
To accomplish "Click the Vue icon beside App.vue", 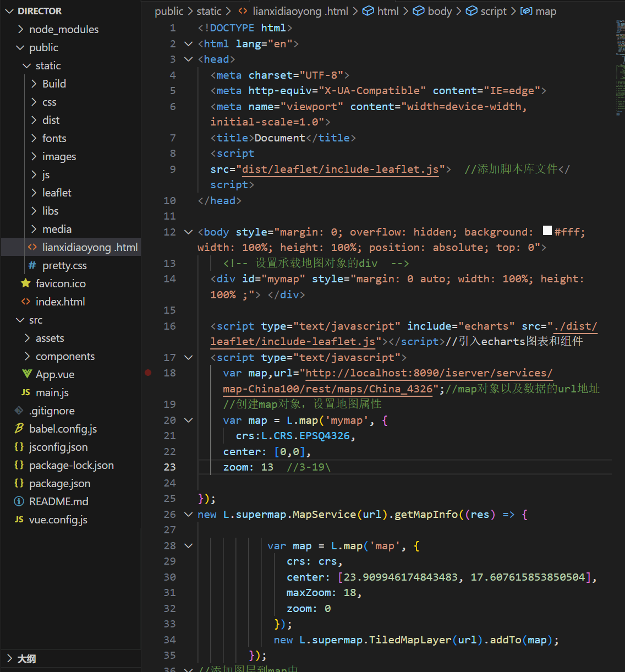I will [x=26, y=374].
